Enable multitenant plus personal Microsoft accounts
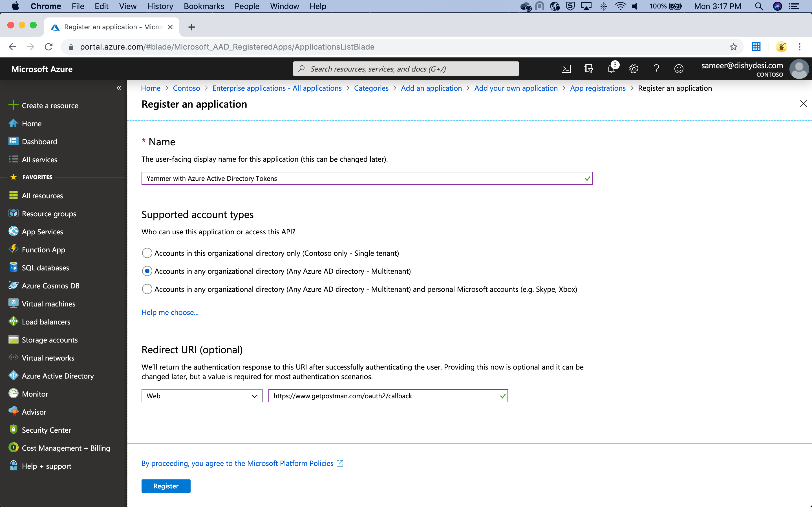This screenshot has width=812, height=507. (147, 289)
